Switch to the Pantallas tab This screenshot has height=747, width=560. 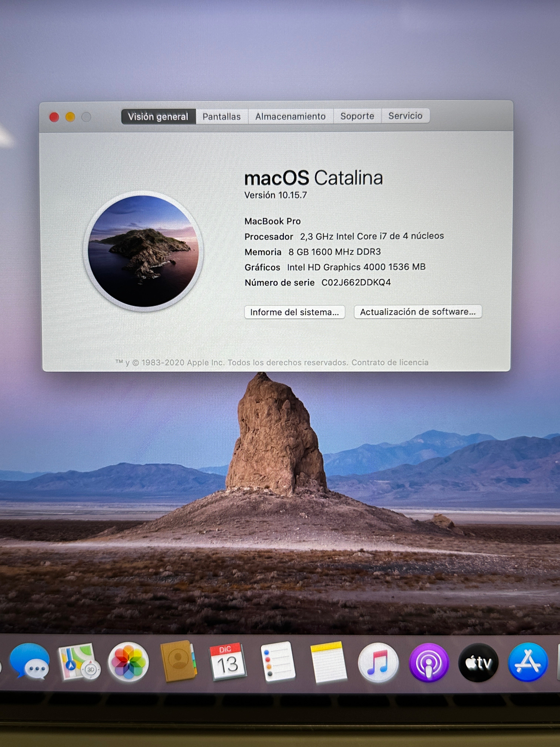tap(222, 116)
